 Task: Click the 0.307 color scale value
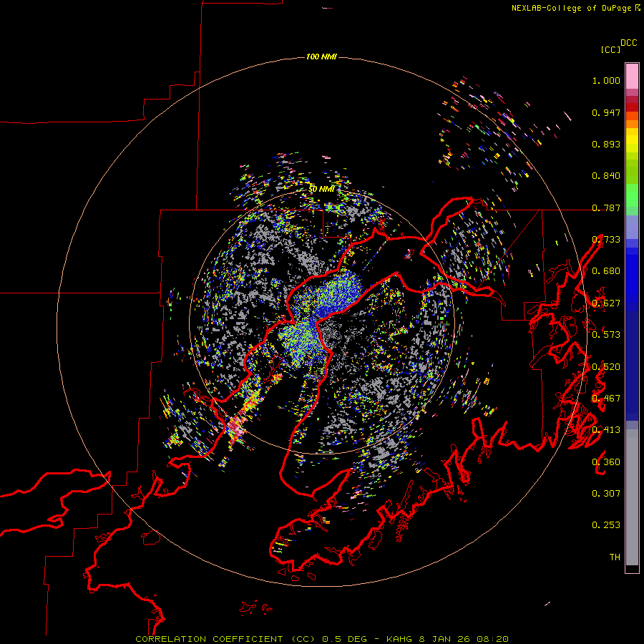tap(606, 494)
